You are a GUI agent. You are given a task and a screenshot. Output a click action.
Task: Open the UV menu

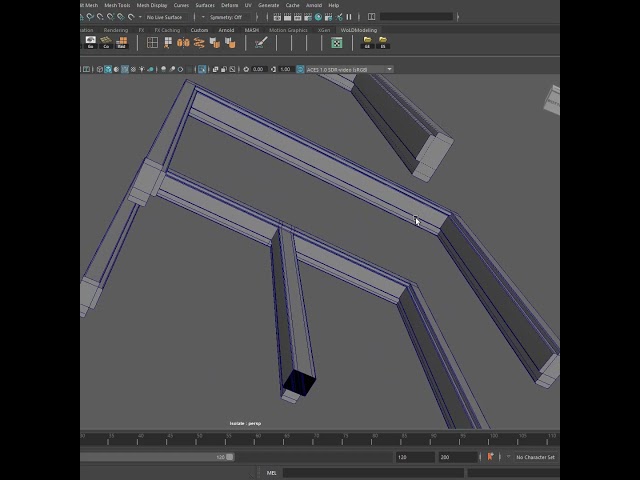tap(248, 5)
